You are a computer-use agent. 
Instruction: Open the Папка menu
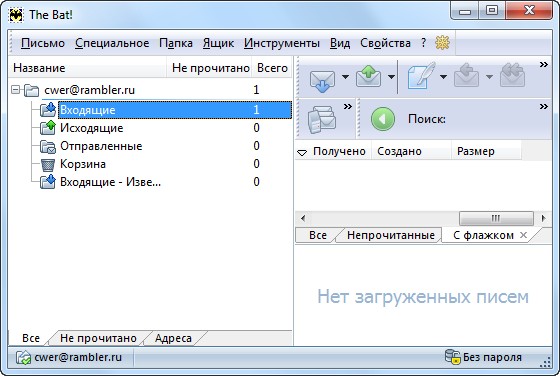tap(176, 43)
